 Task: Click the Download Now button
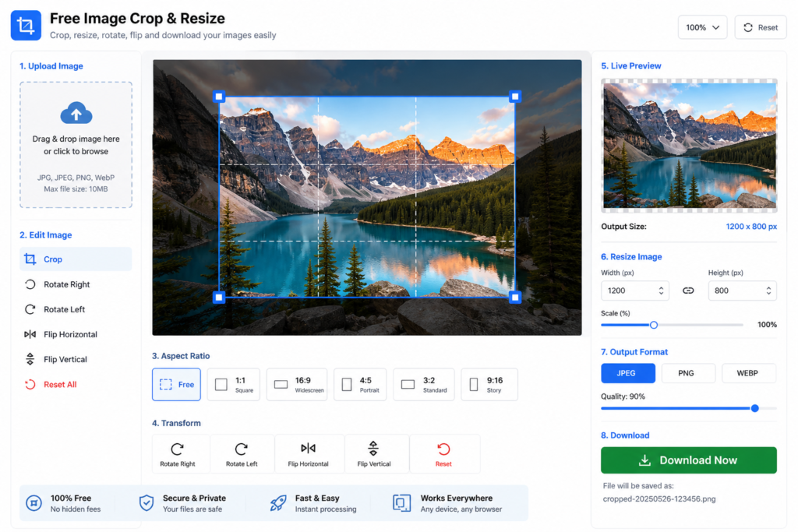[689, 460]
